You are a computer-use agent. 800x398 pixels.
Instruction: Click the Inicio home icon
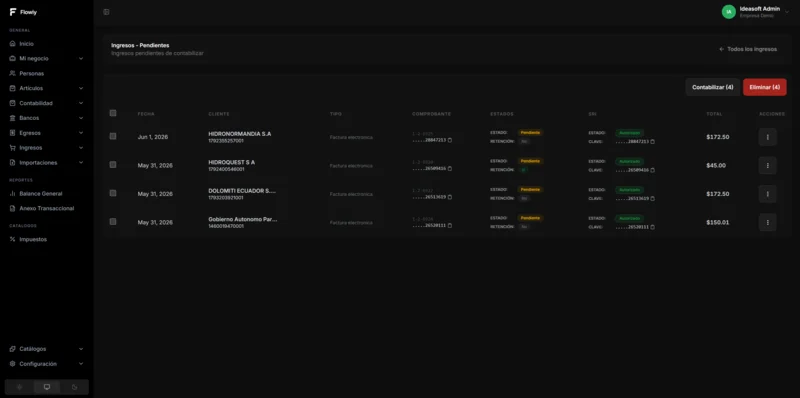pyautogui.click(x=13, y=44)
